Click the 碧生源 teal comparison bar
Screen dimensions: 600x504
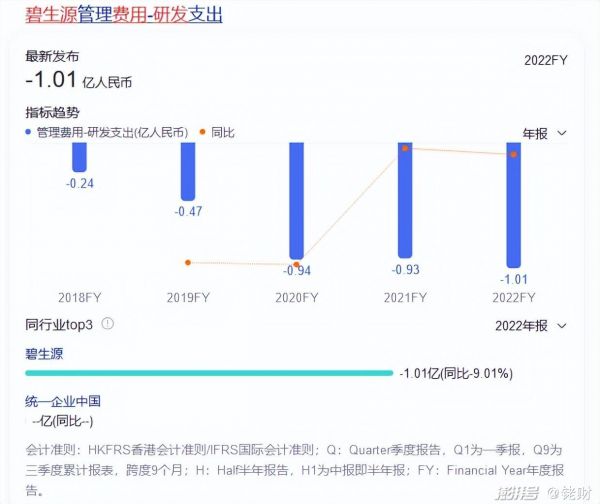(209, 373)
